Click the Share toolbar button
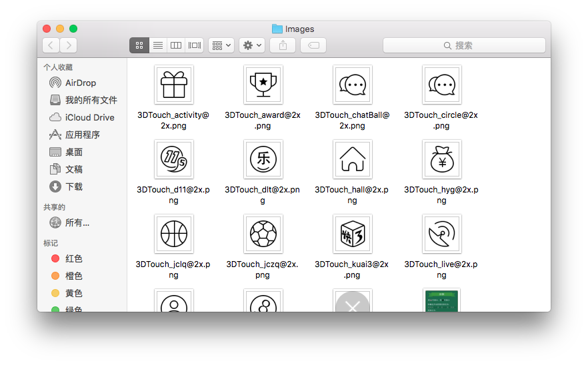The width and height of the screenshot is (588, 365). coord(283,45)
